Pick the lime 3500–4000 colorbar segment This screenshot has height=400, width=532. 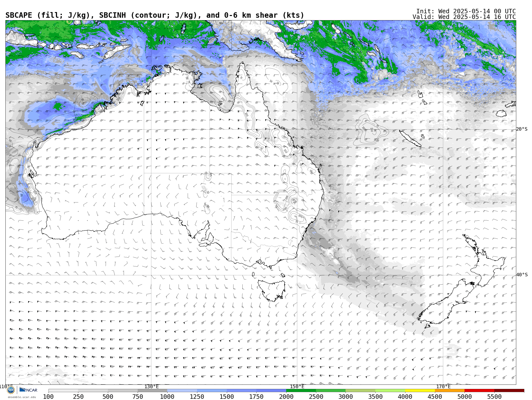point(390,391)
